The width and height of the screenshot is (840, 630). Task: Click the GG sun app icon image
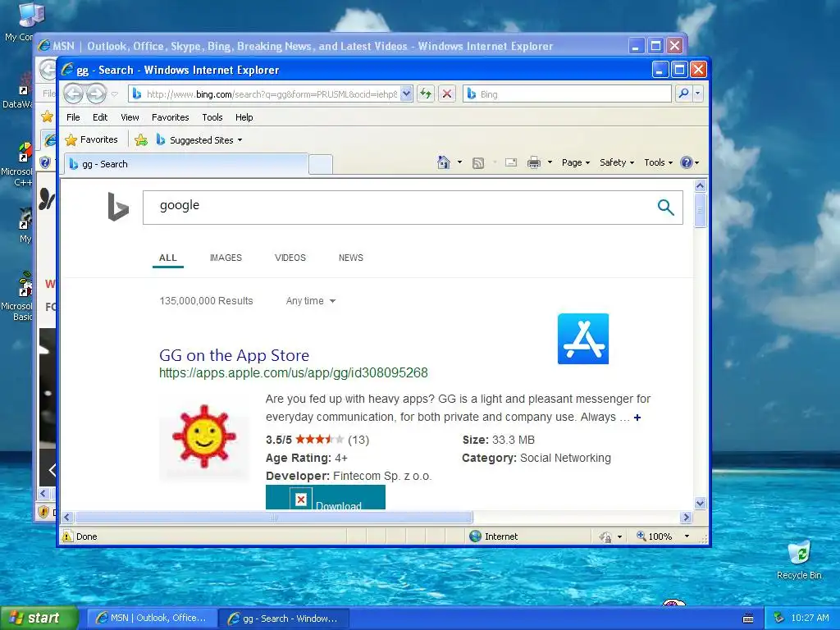point(204,436)
